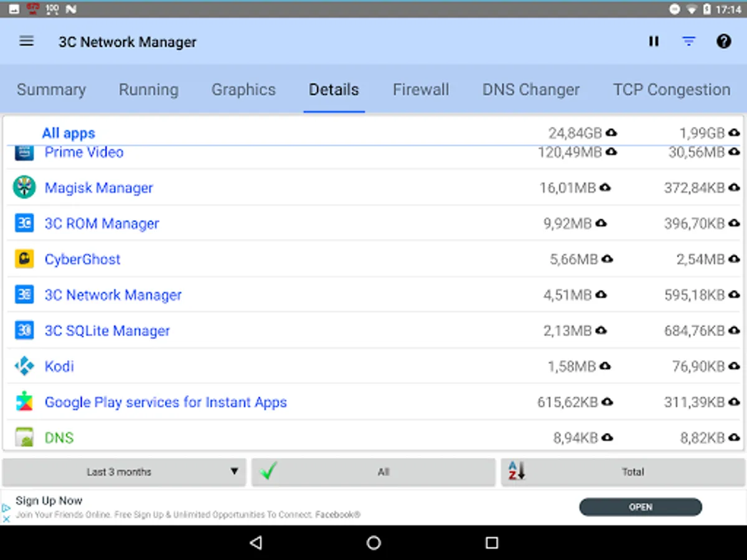Image resolution: width=747 pixels, height=560 pixels.
Task: Open the All filter selector
Action: coord(374,472)
